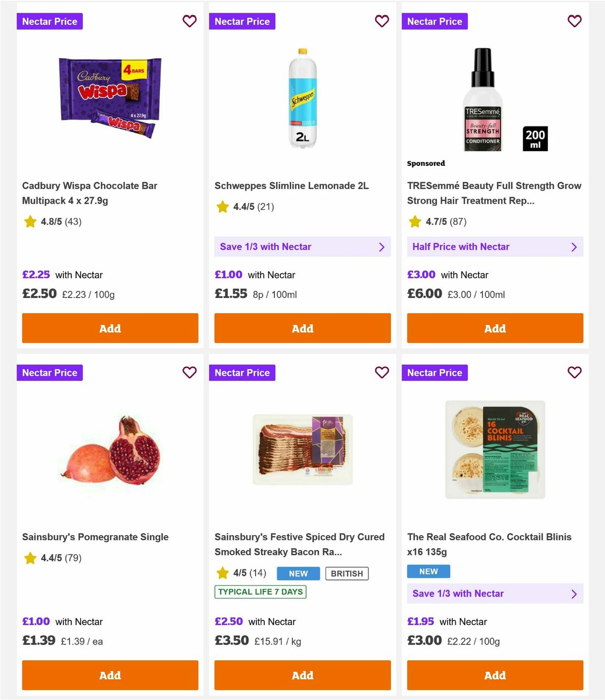The height and width of the screenshot is (700, 605).
Task: Add Schweppes Slimline Lemonade to favourites via heart icon
Action: (382, 21)
